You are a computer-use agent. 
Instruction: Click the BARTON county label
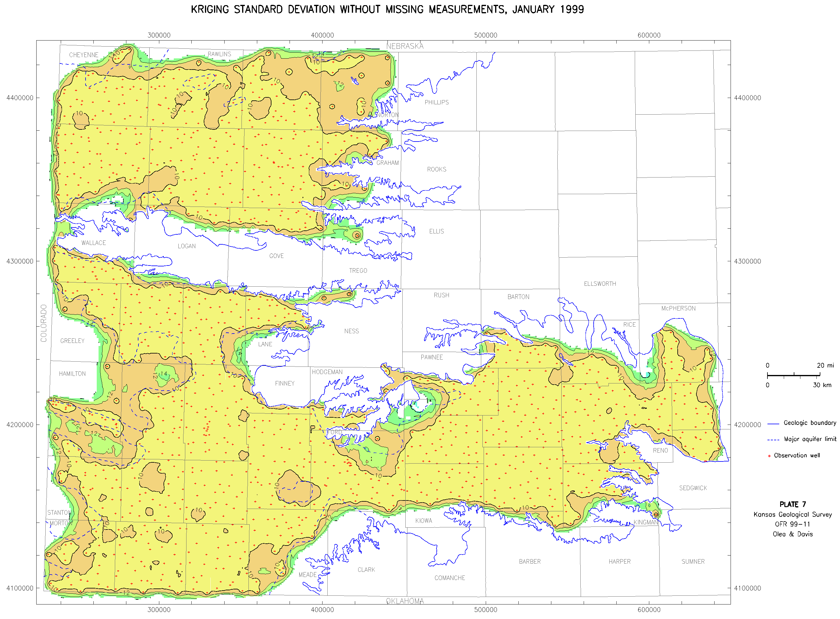click(x=518, y=297)
